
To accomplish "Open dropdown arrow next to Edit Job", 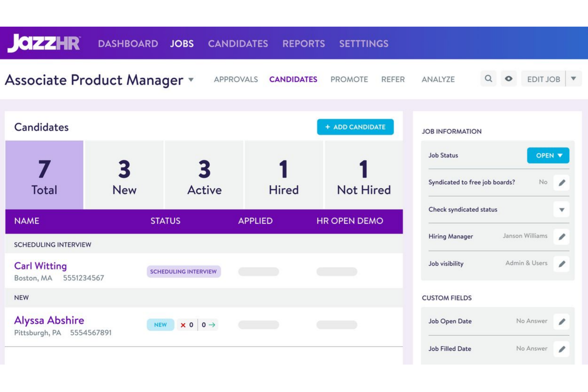I will click(x=573, y=79).
